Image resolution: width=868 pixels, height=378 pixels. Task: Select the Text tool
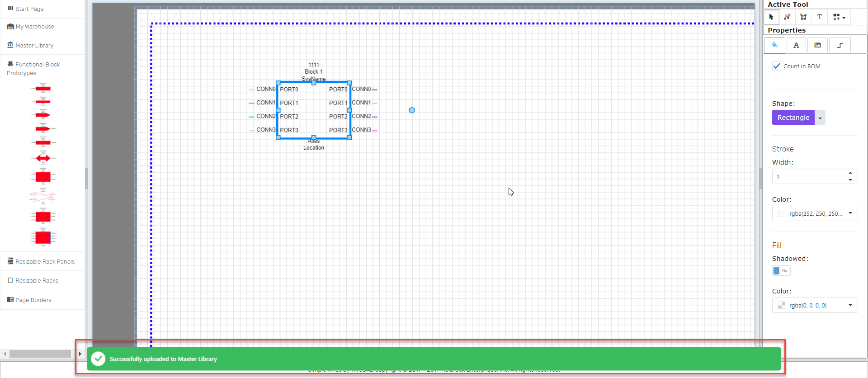[819, 17]
